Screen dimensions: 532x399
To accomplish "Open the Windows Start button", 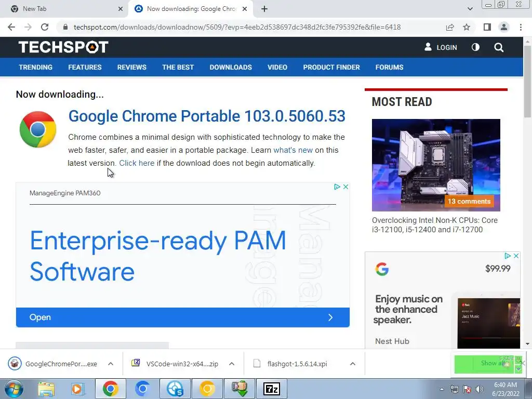I will click(x=14, y=389).
